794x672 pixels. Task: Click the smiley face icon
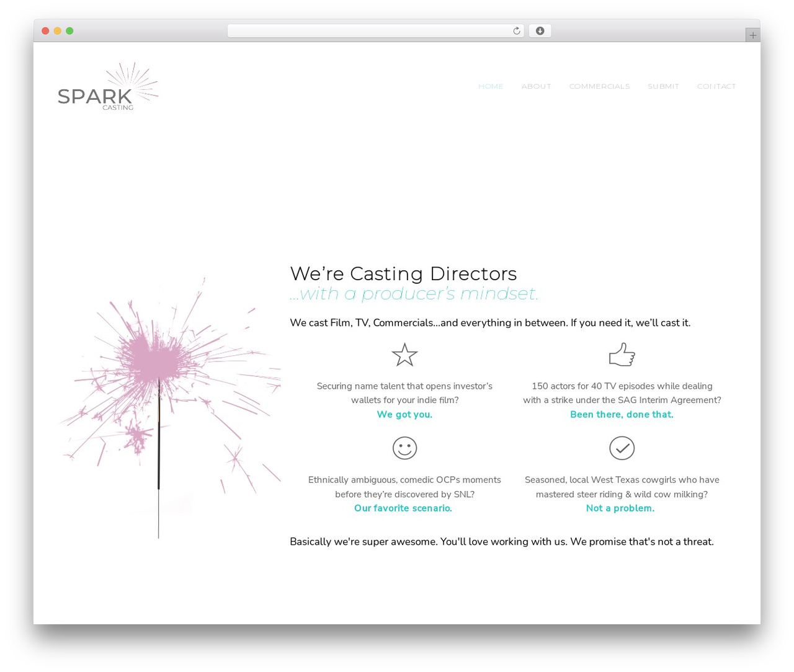tap(404, 448)
